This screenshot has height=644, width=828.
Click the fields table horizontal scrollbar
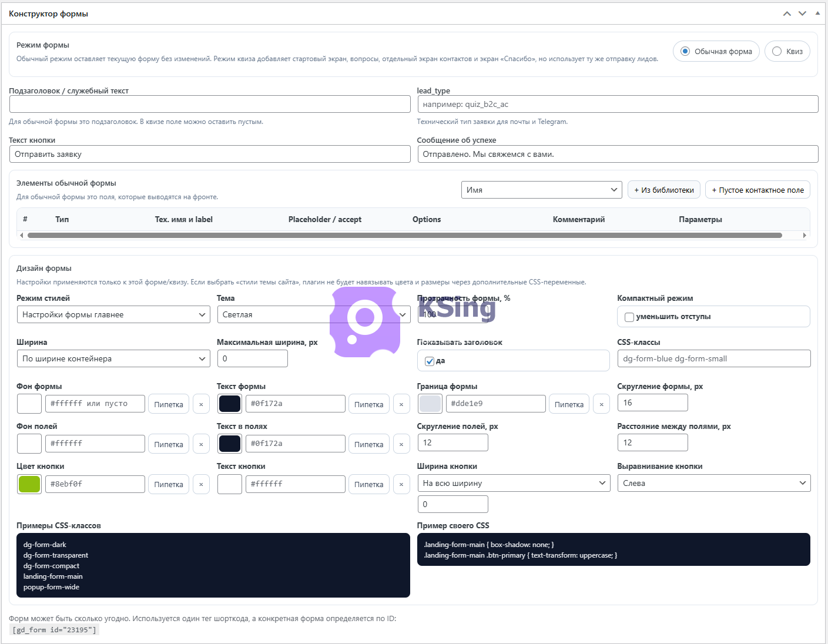pos(404,235)
